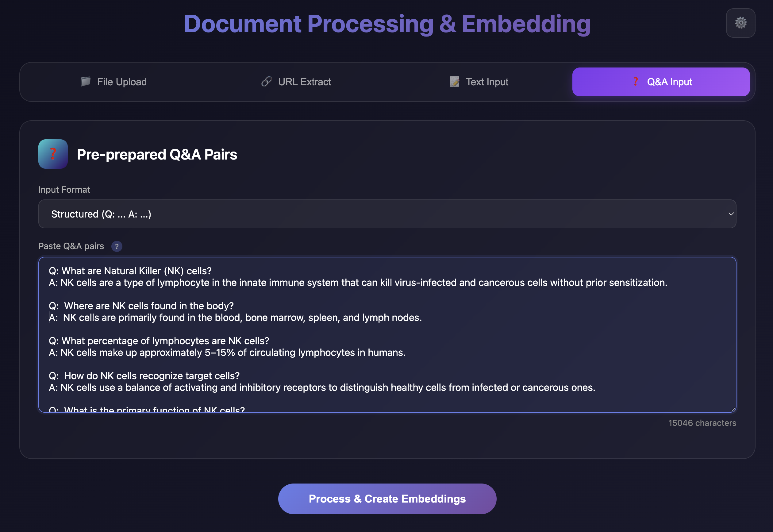Click 'What percentage of lymphocytes are NK cells?' line
This screenshot has width=773, height=532.
pyautogui.click(x=165, y=341)
